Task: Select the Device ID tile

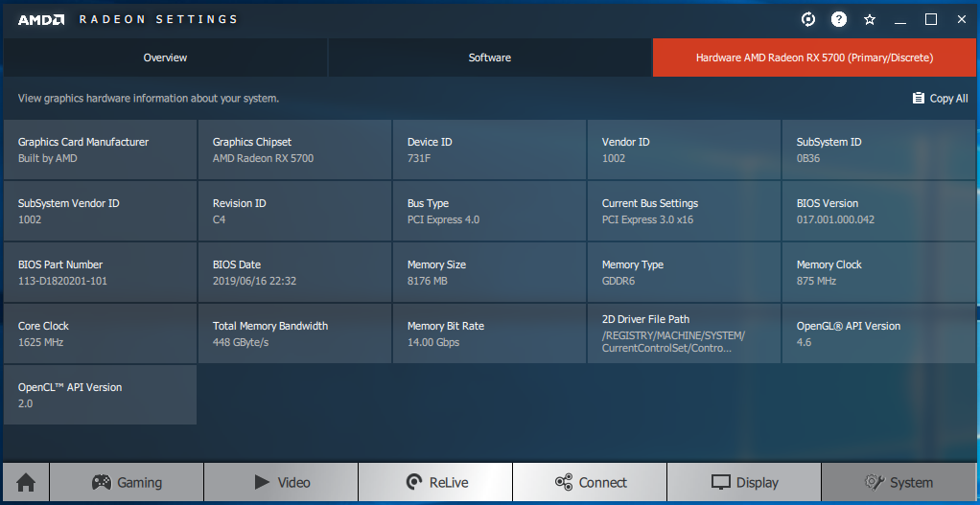Action: 489,149
